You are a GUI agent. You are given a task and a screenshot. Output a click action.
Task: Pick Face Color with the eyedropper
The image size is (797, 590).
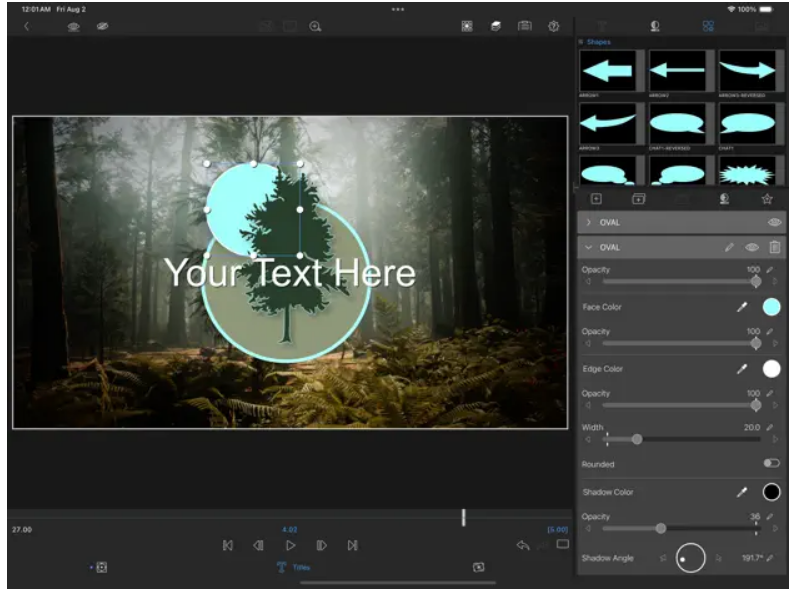742,307
